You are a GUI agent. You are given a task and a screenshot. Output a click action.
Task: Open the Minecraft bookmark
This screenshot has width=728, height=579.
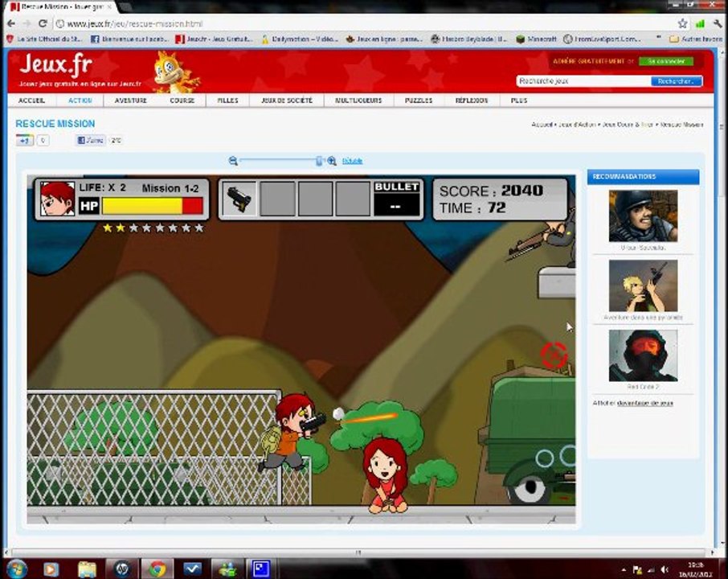pos(536,39)
